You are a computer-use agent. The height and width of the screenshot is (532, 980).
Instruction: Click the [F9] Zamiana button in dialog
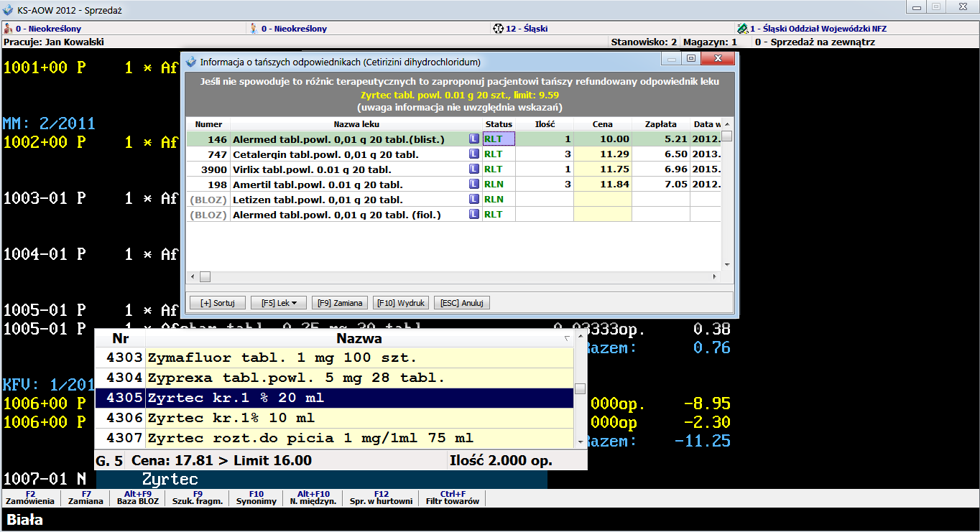(340, 303)
